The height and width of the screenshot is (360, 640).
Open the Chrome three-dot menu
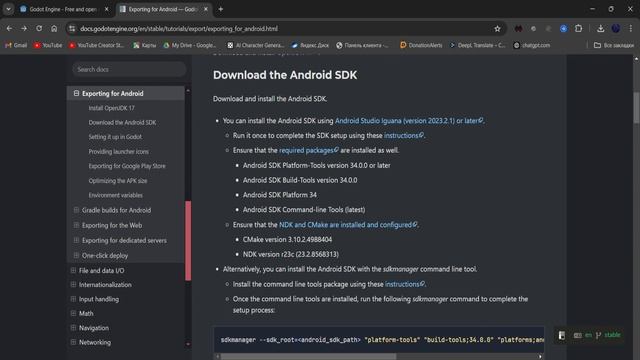tap(631, 29)
